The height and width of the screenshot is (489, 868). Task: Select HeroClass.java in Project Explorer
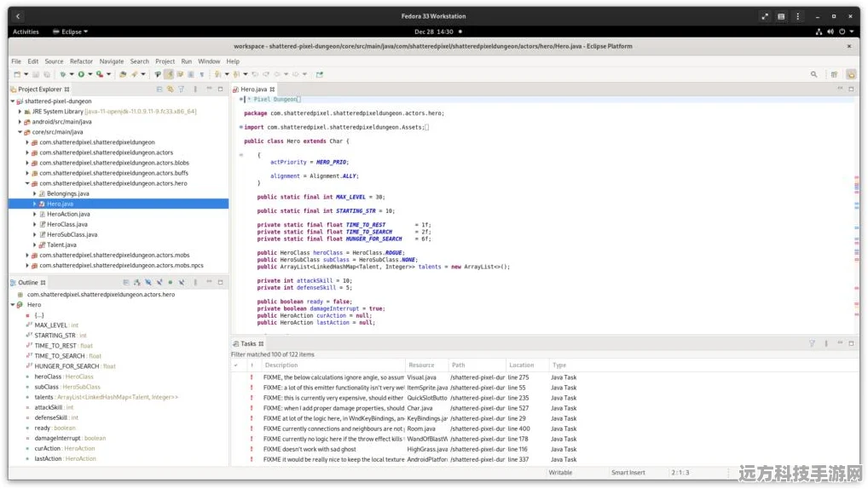(67, 224)
